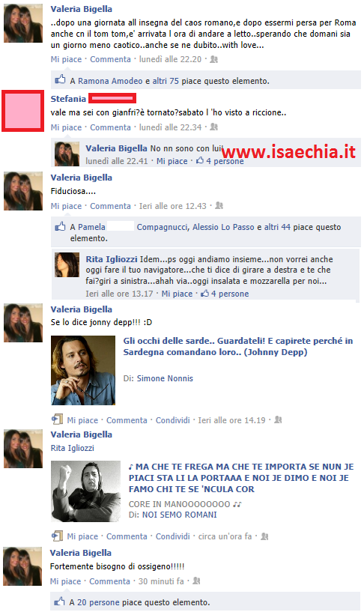Open the Johnny Depp photo thumbnail
This screenshot has height=615, width=364.
point(83,370)
